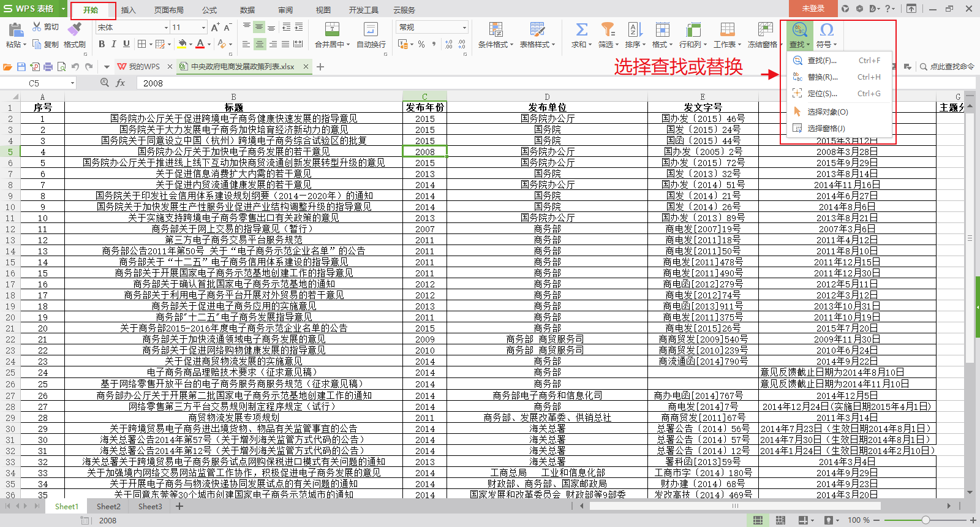Click the Freeze Panes icon
Screen dimensions: 980x527
[x=765, y=29]
